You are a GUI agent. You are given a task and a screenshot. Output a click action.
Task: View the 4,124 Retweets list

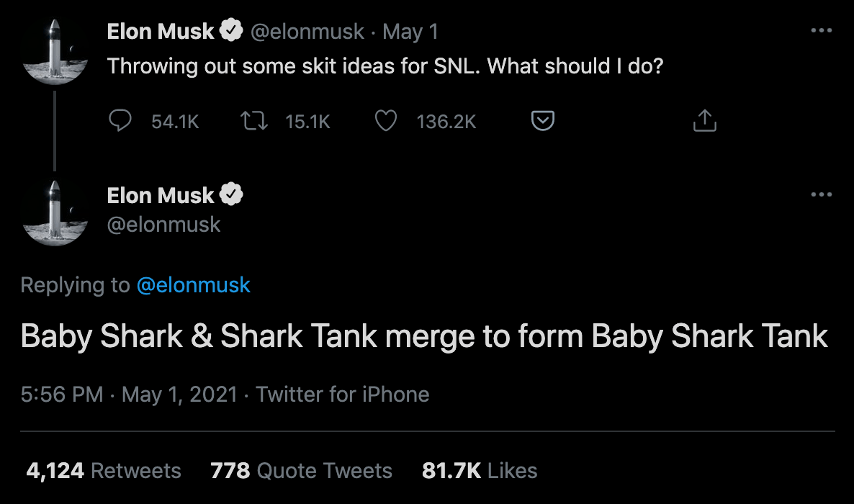point(104,471)
